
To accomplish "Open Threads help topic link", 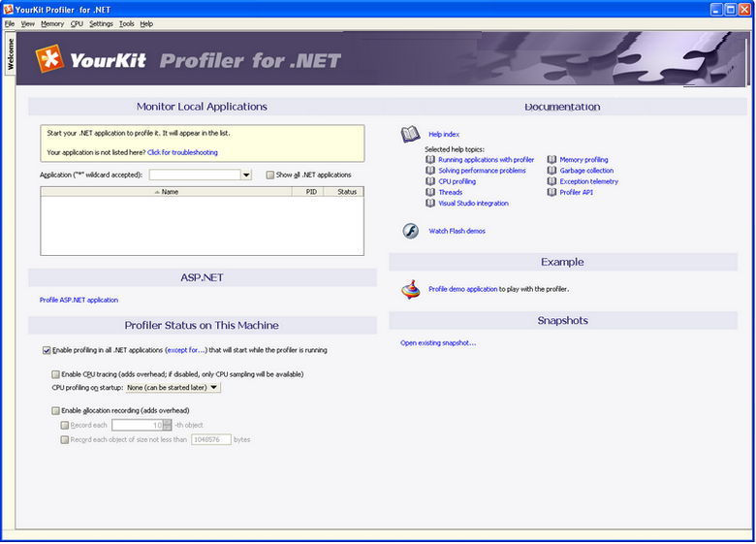I will tap(451, 192).
